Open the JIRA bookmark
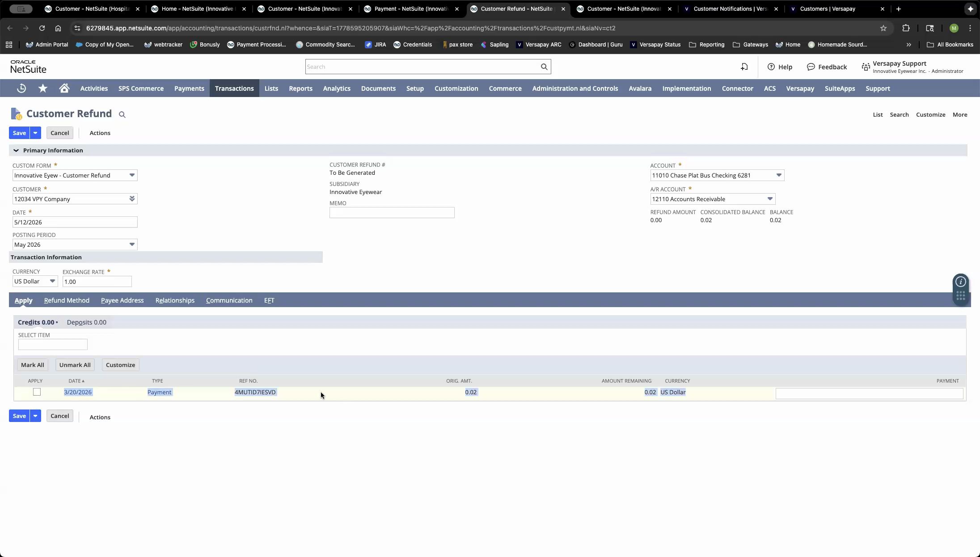Screen dimensions: 980x557 tap(376, 45)
